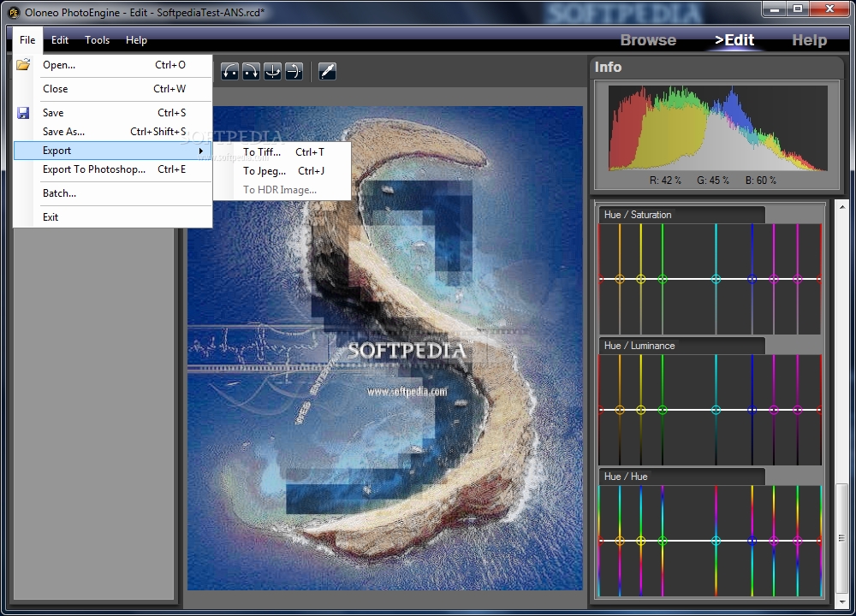856x616 pixels.
Task: Open the Help menu beside Tools
Action: 136,40
